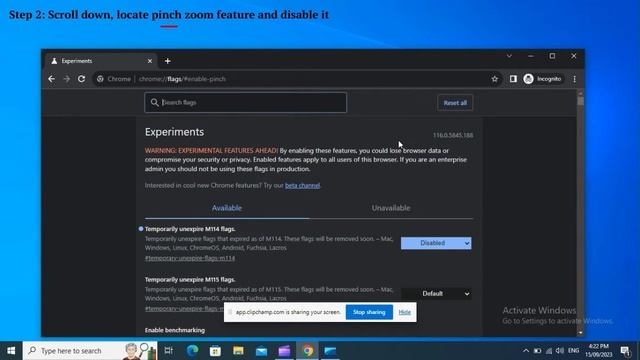Select the Experiments browser tab
Screen dimensions: 640x360
(x=101, y=61)
